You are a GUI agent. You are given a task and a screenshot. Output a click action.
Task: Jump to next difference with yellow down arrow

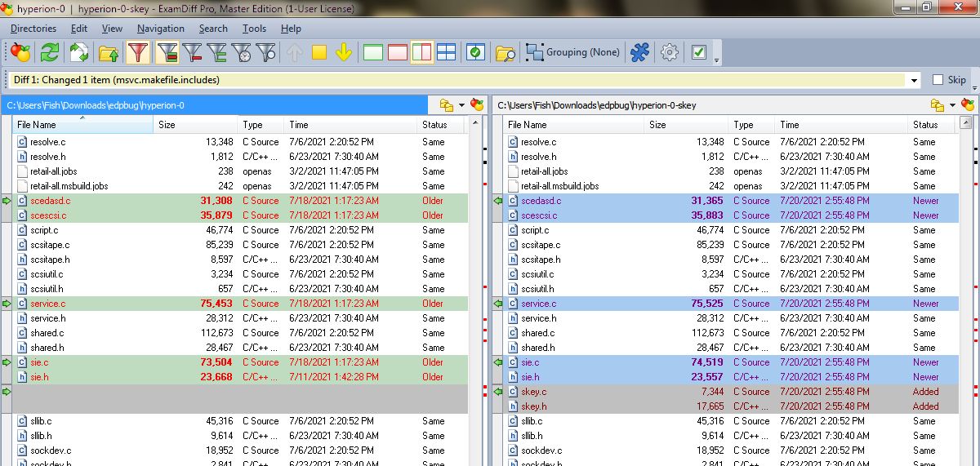click(x=344, y=53)
